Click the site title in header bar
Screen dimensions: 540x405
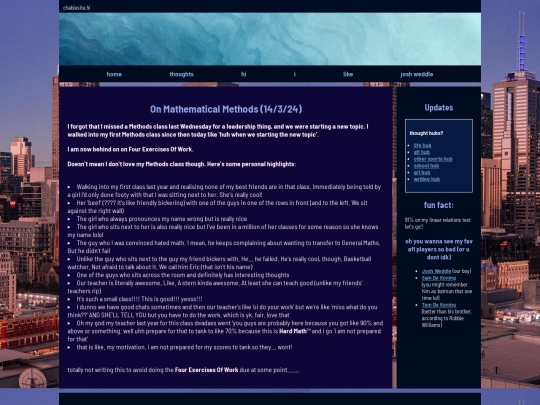click(x=76, y=8)
